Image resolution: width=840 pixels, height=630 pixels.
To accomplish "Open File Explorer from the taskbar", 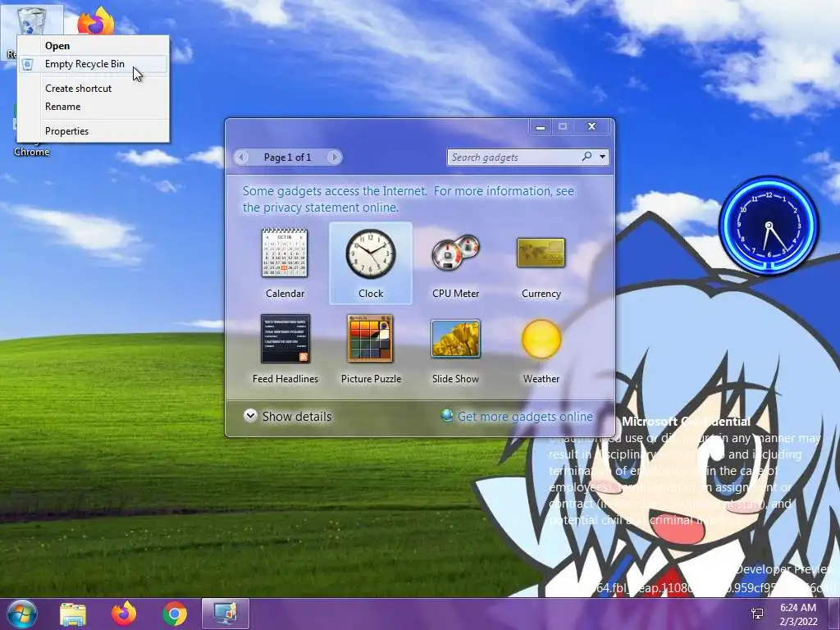I will (73, 614).
